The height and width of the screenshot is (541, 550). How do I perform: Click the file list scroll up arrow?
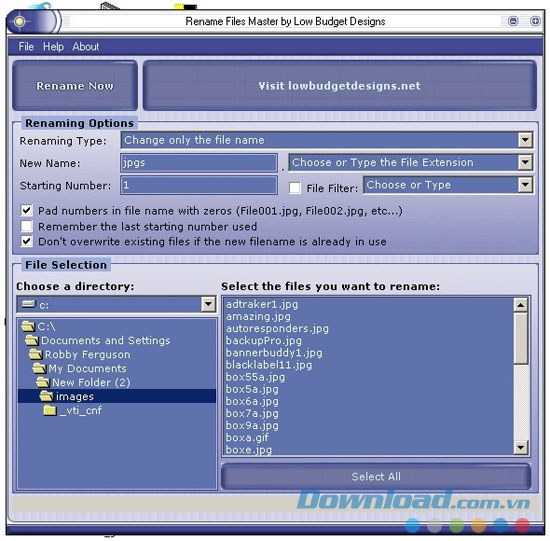click(521, 305)
